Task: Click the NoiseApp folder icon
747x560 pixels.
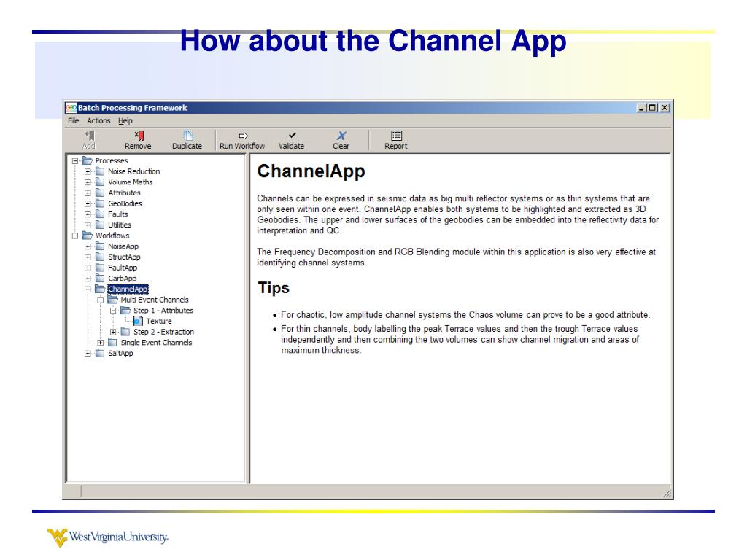Action: [99, 246]
